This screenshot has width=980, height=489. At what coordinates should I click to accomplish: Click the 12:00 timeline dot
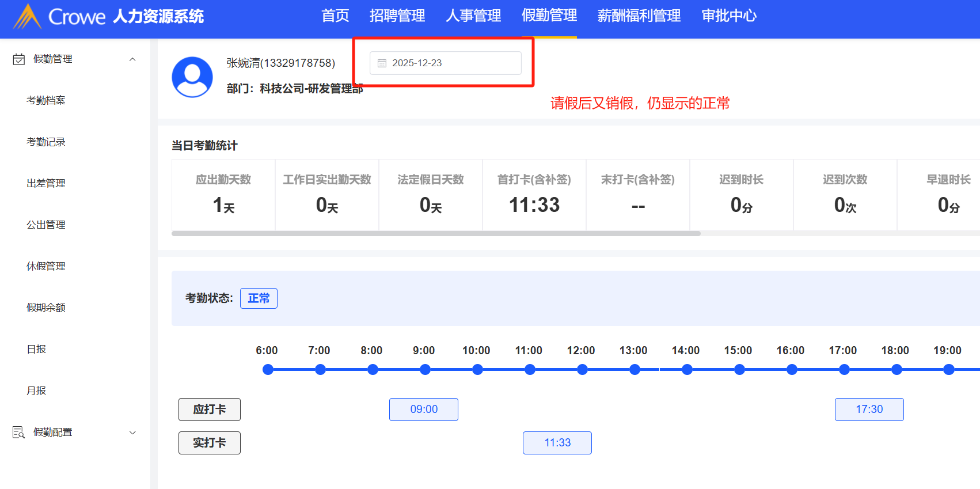click(582, 370)
